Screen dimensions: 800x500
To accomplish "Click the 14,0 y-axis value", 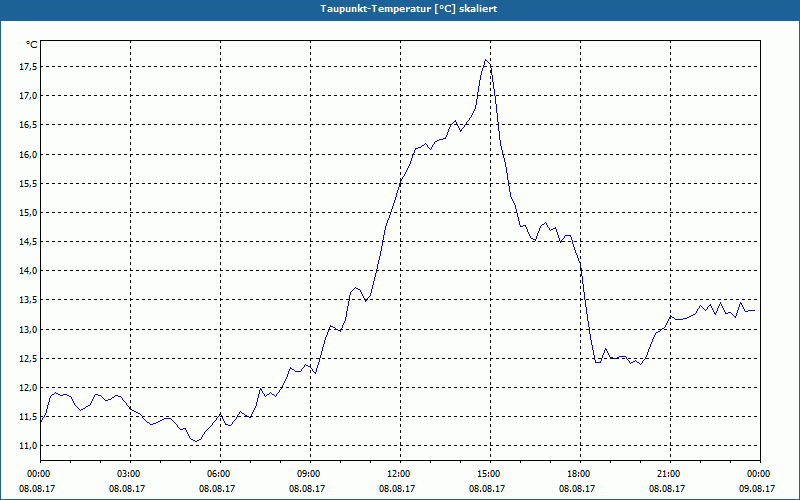I will (29, 271).
